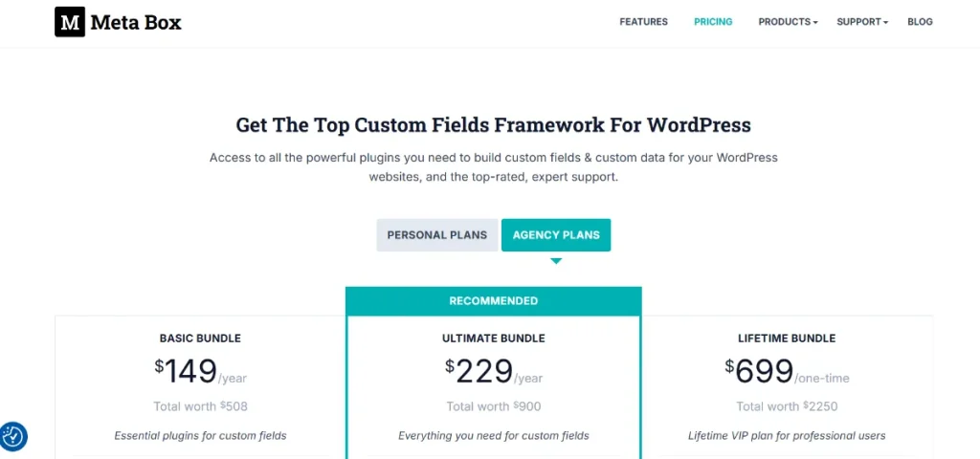Click the $149 per year price
The image size is (980, 459).
[x=200, y=371]
